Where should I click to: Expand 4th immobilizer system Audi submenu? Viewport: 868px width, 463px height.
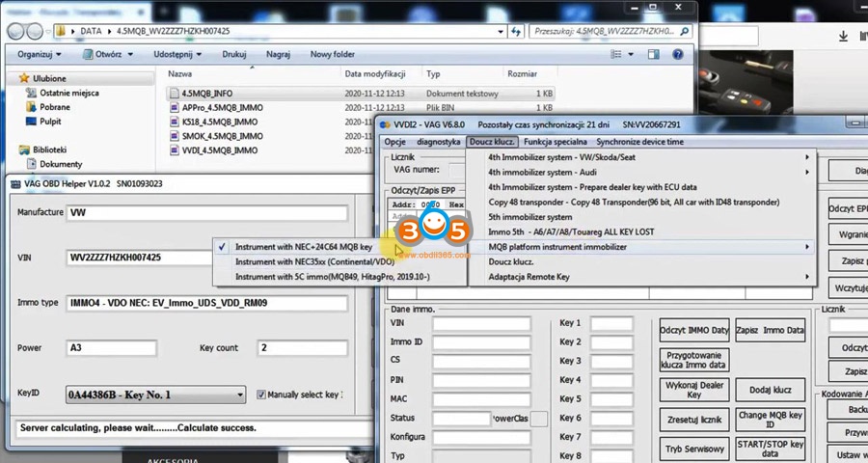click(641, 173)
